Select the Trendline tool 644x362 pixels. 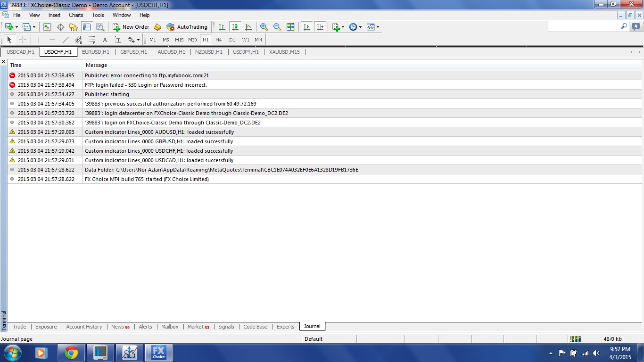coord(65,40)
